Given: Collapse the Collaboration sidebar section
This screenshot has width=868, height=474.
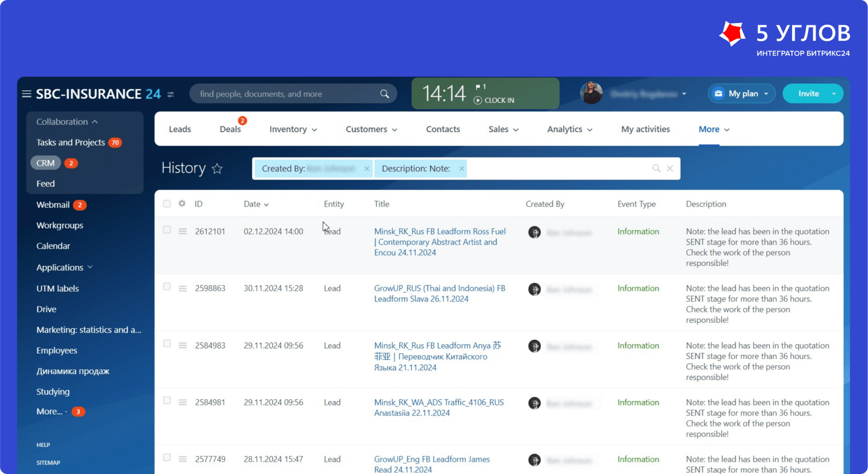Looking at the screenshot, I should (x=67, y=122).
